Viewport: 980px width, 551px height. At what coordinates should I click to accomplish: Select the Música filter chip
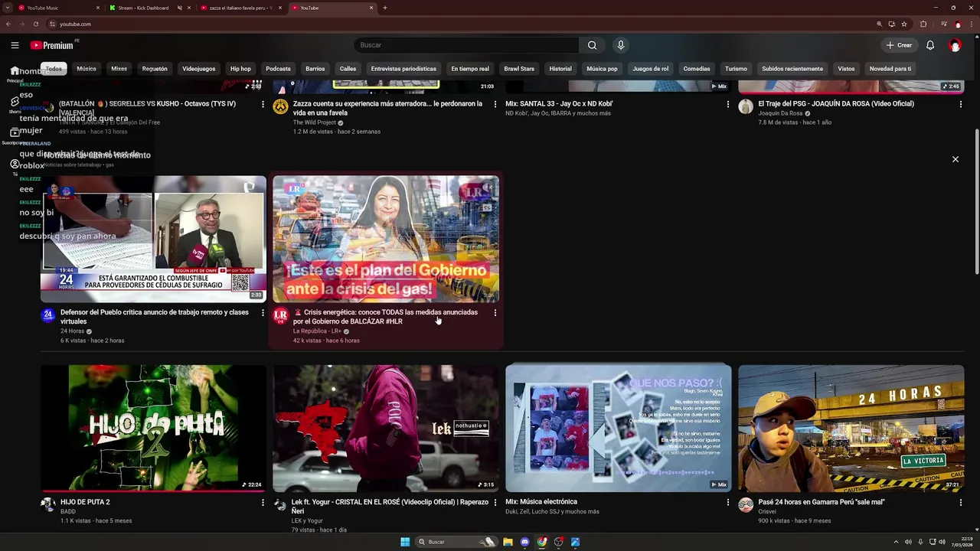click(87, 69)
